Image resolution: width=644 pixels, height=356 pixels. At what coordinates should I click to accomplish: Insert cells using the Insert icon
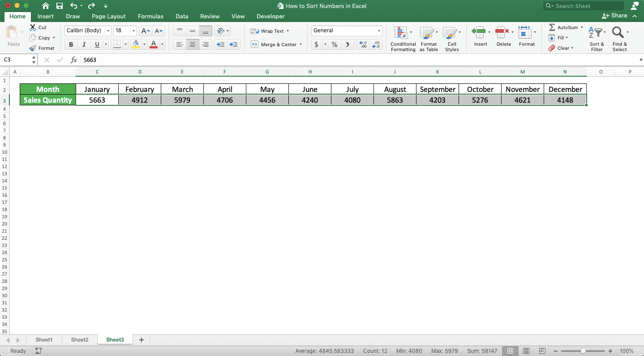click(479, 32)
